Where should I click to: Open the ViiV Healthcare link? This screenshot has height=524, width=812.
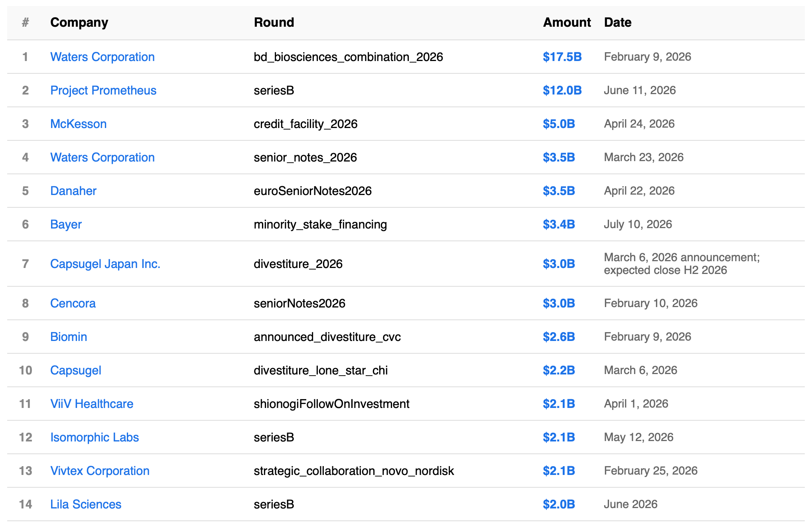92,404
